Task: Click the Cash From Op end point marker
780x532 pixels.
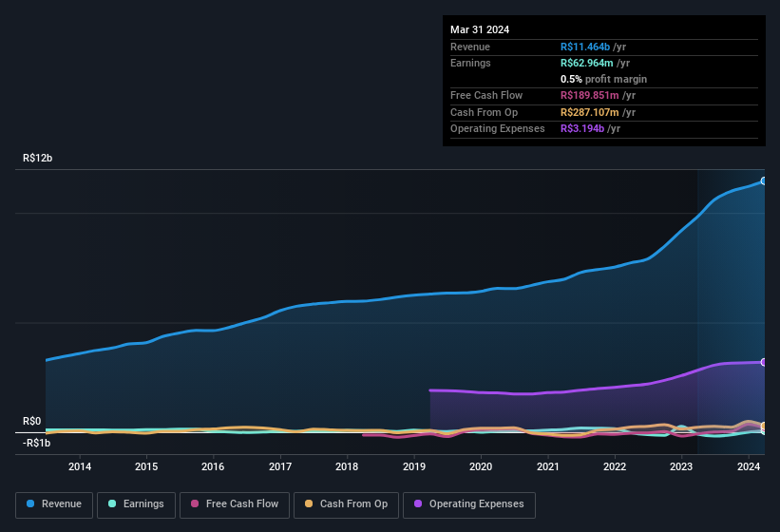Action: click(x=764, y=426)
